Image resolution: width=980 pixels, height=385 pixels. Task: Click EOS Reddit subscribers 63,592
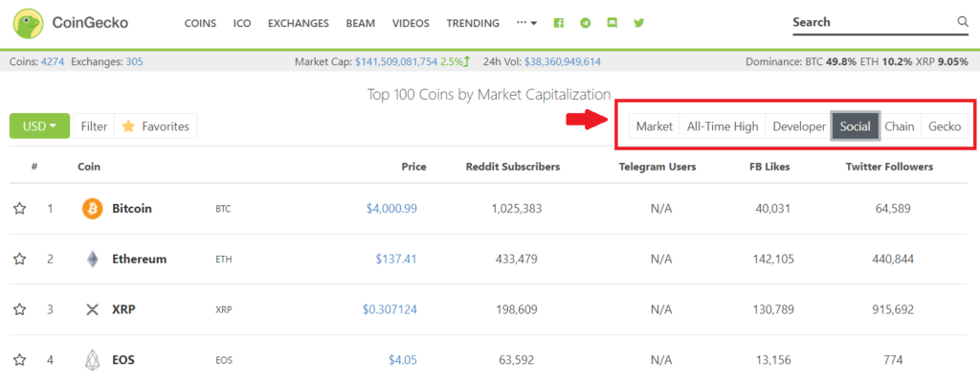[517, 360]
